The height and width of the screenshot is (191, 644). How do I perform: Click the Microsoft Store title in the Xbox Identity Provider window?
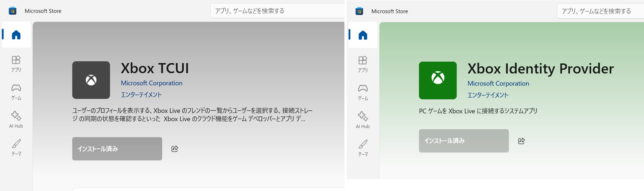tap(390, 11)
